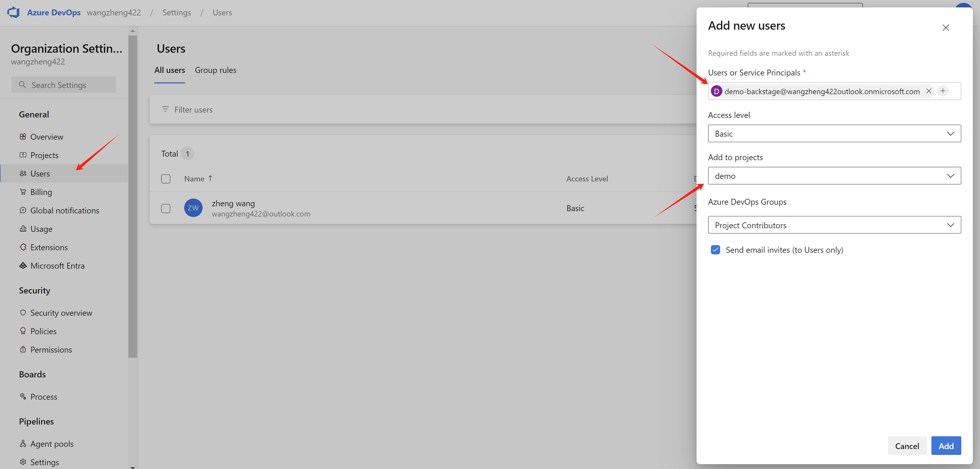Image resolution: width=980 pixels, height=469 pixels.
Task: Expand the Access level dropdown
Action: click(x=834, y=134)
